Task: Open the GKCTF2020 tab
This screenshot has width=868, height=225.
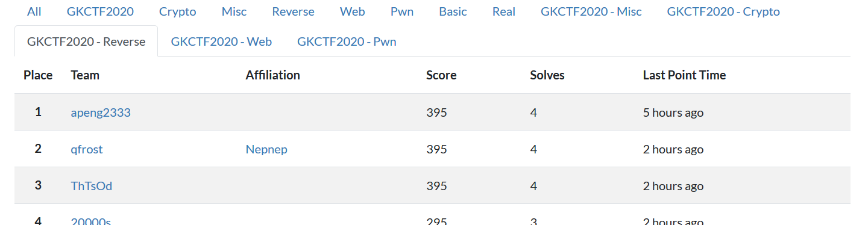Action: pyautogui.click(x=100, y=11)
